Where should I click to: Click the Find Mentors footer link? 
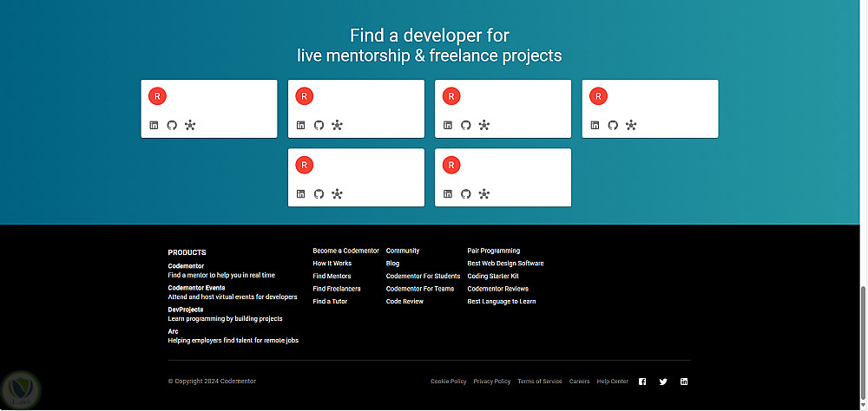[x=332, y=276]
